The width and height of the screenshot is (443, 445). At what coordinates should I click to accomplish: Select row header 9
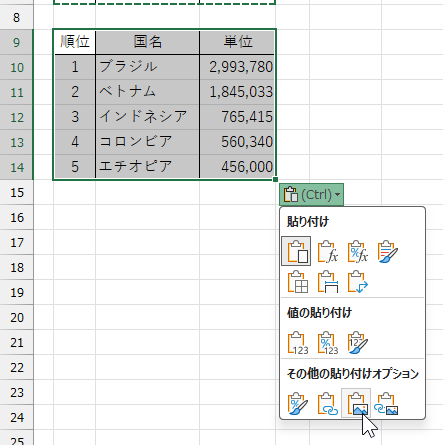tap(16, 42)
